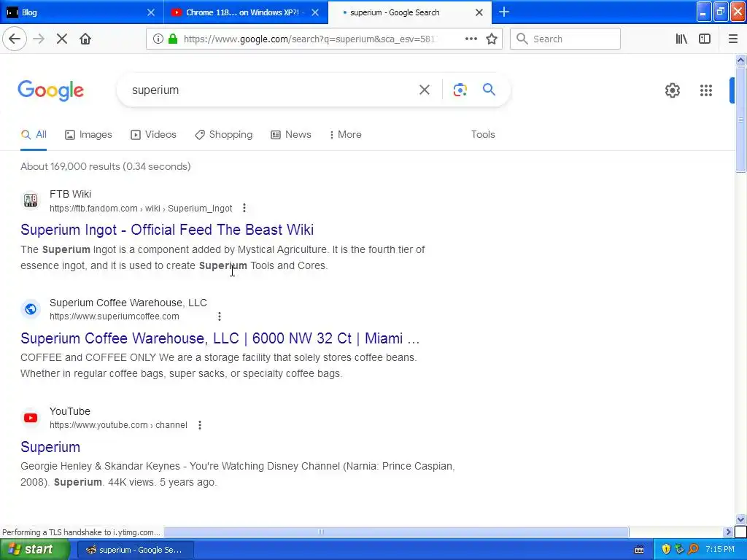
Task: Open options for YouTube channel result
Action: coord(200,425)
